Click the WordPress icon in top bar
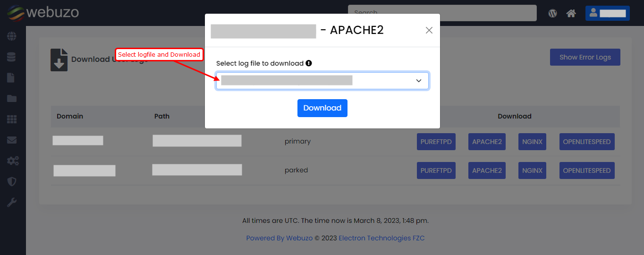644x255 pixels. [552, 13]
